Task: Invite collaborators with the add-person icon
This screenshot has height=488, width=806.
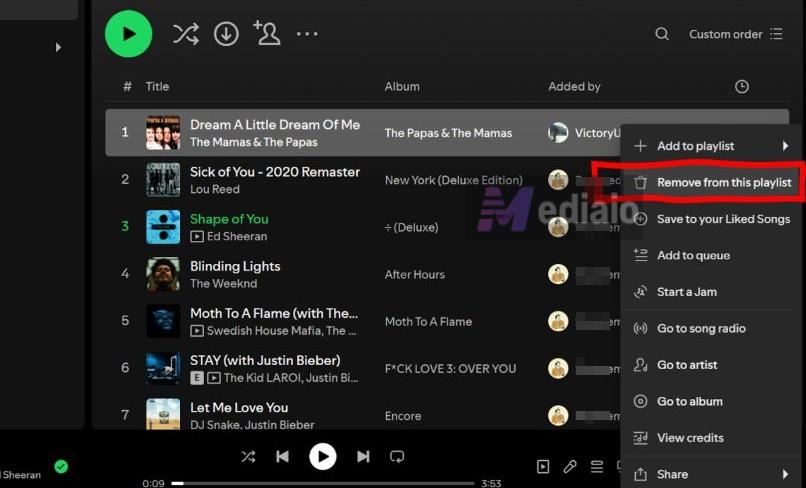Action: 266,34
